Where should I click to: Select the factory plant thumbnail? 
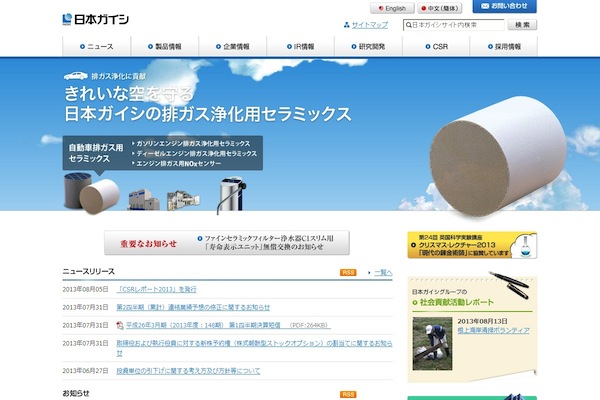point(183,200)
